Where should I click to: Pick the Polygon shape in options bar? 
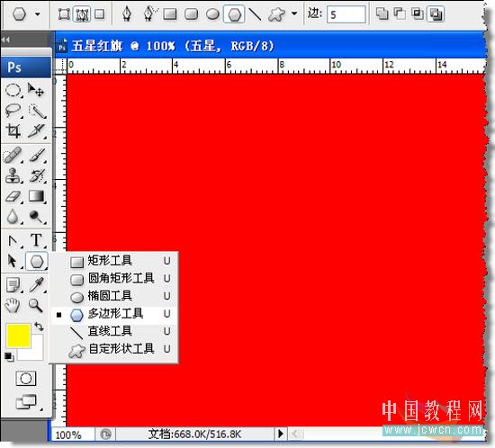point(234,14)
